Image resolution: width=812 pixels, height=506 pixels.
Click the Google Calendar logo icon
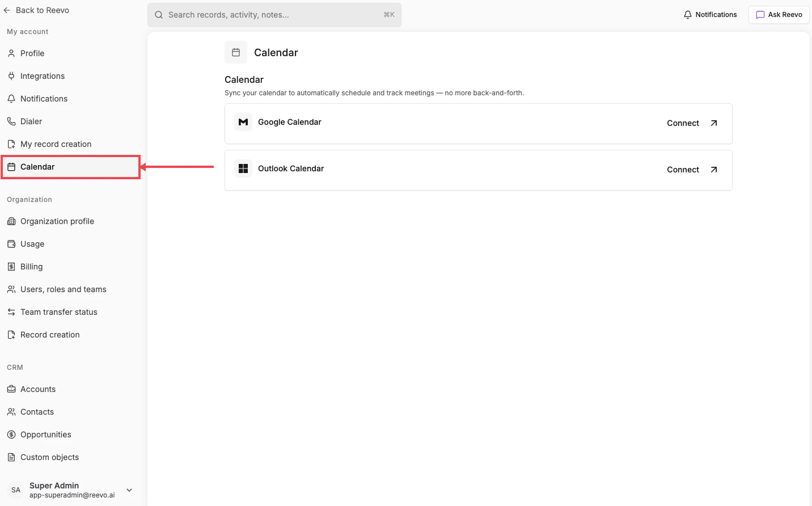(243, 122)
